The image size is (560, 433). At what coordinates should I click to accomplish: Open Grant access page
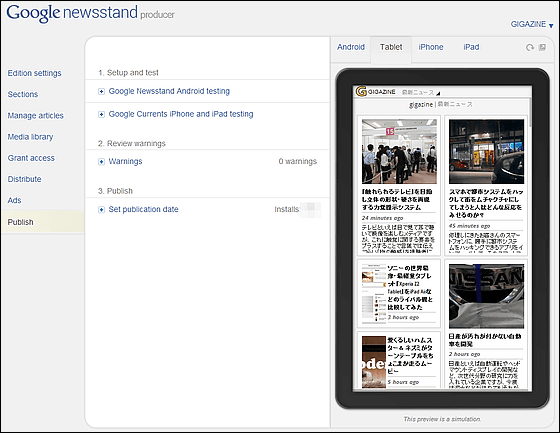click(31, 158)
